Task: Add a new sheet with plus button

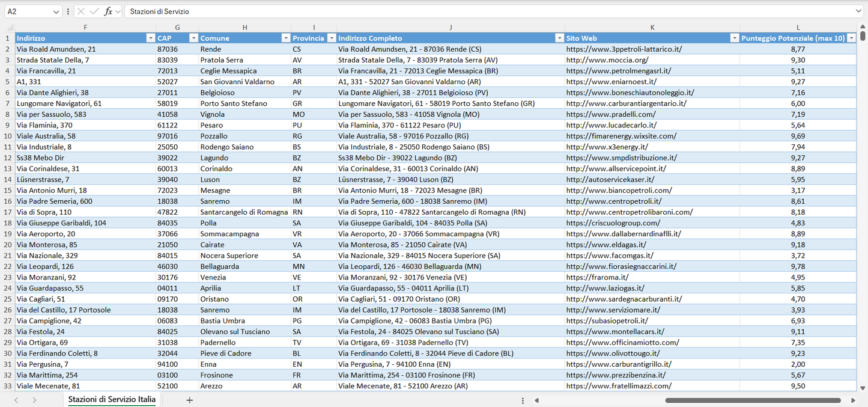Action: 189,400
